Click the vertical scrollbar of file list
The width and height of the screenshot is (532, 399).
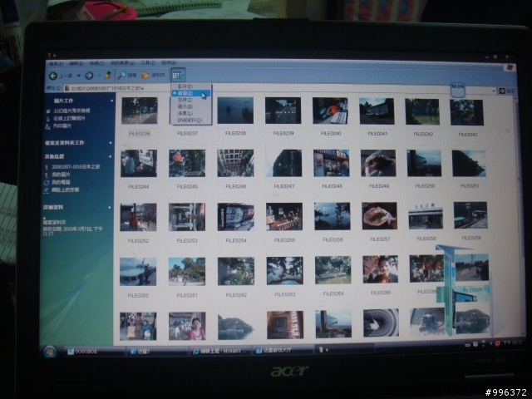pyautogui.click(x=519, y=217)
